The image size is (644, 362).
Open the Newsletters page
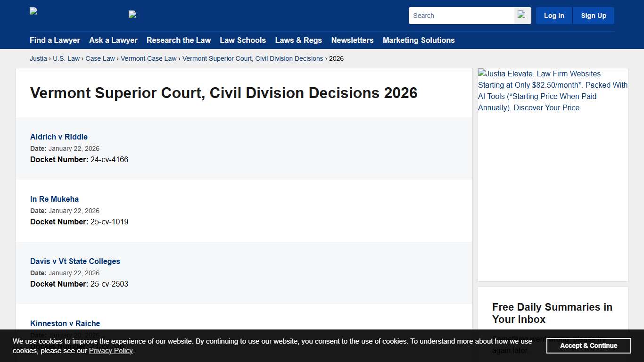[352, 41]
